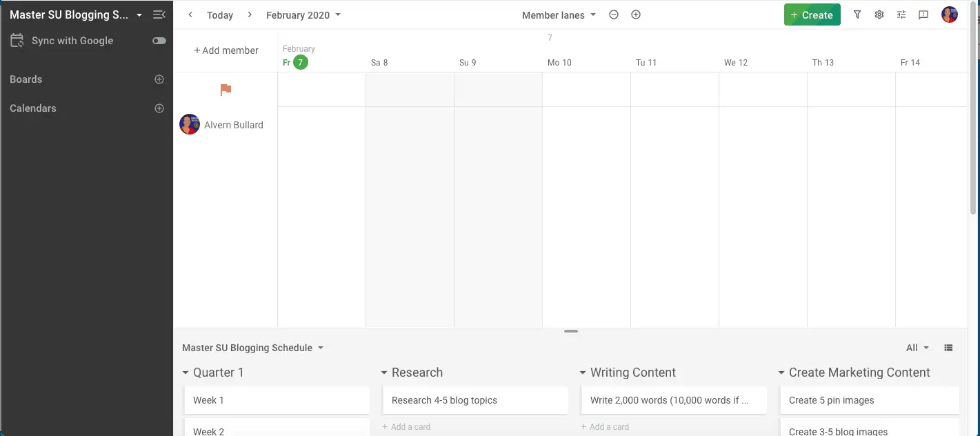The image size is (980, 436).
Task: Select Mo 10 date header
Action: coord(559,63)
